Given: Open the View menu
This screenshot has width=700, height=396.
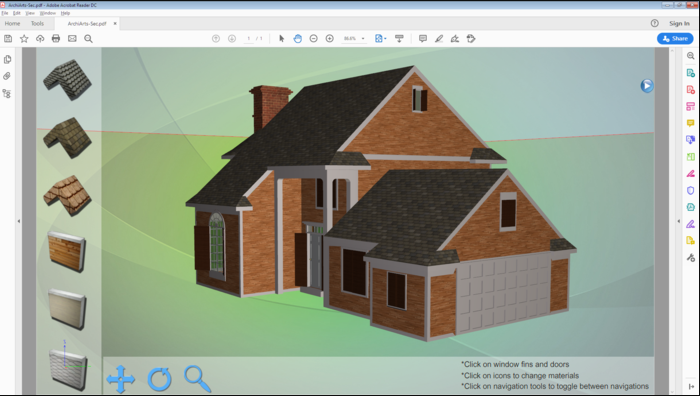Looking at the screenshot, I should 30,13.
